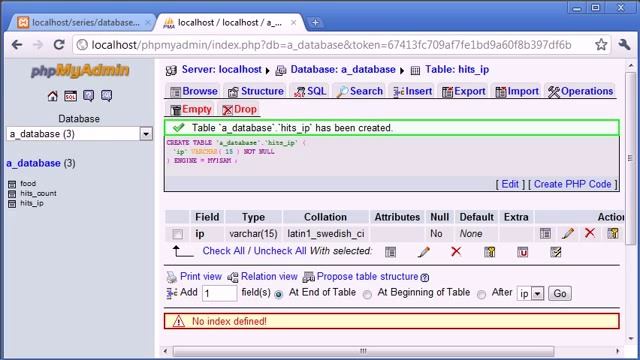Tick the checkbox for the ip field

coord(178,234)
